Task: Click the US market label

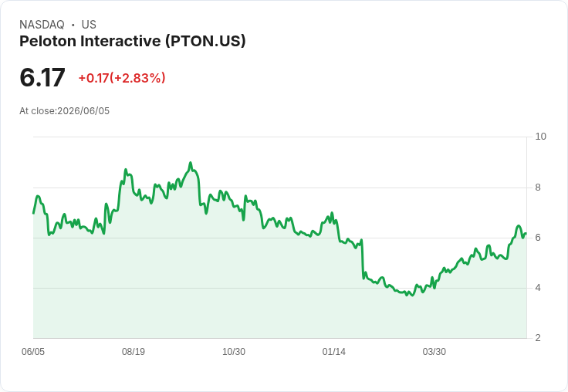Action: (89, 25)
